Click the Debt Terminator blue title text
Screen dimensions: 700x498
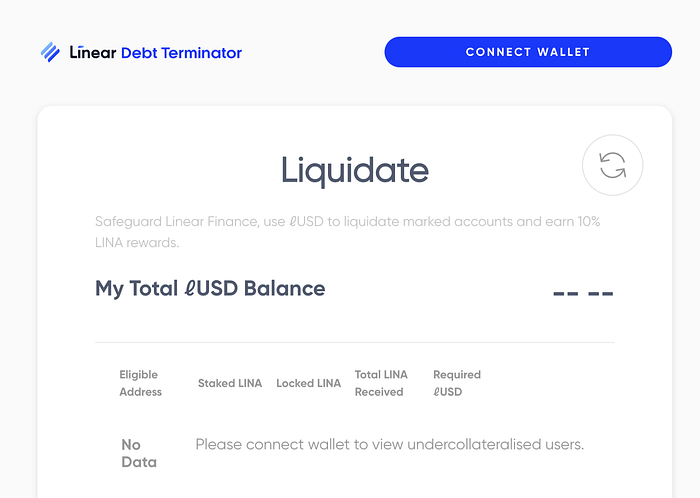[x=181, y=53]
